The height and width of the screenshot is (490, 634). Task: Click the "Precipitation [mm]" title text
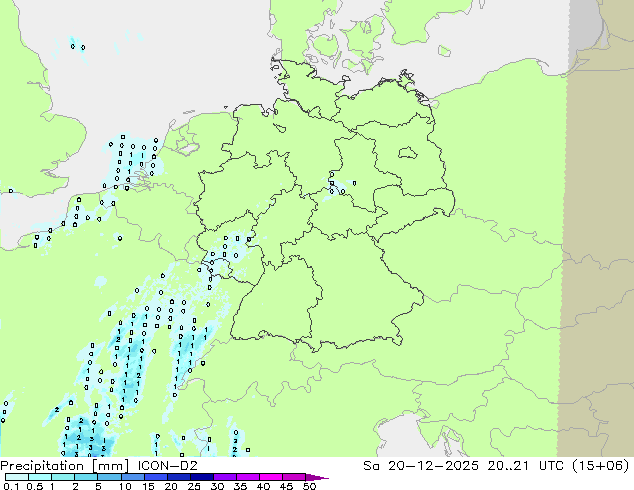click(65, 466)
